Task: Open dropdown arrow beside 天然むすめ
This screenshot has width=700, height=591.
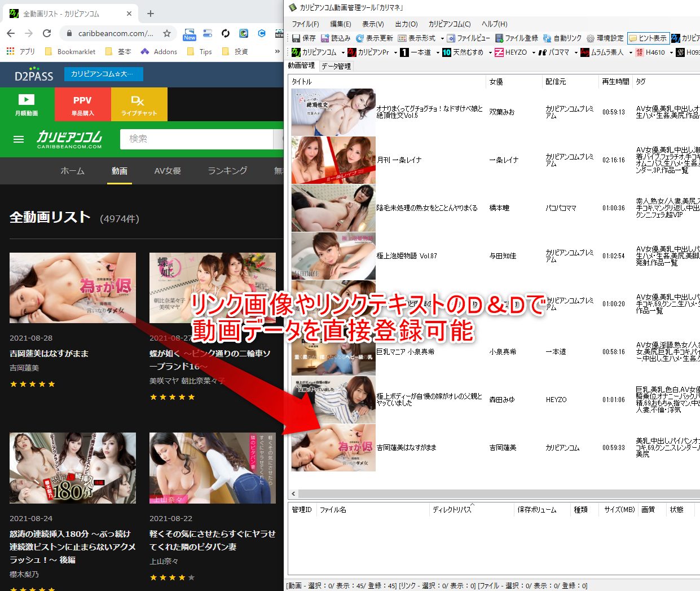Action: click(490, 52)
